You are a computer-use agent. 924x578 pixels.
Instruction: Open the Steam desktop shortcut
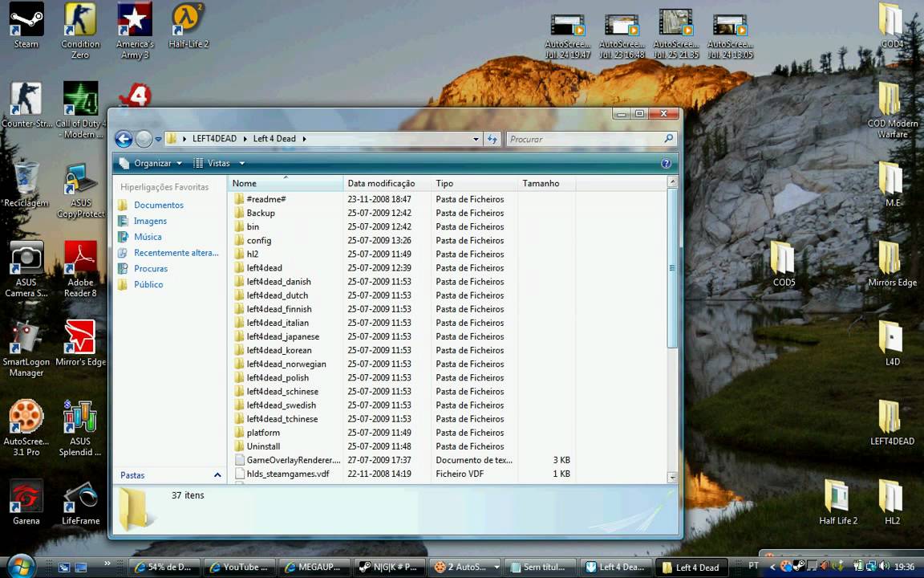pyautogui.click(x=26, y=26)
